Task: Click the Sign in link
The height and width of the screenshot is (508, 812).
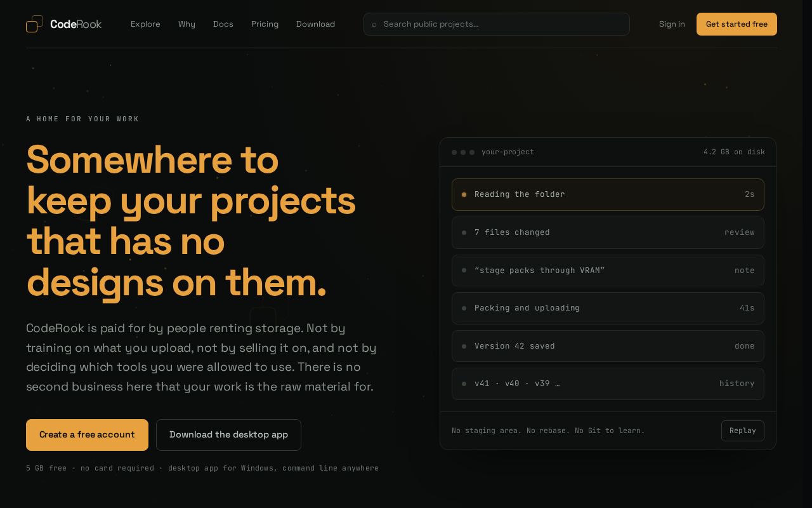Action: point(672,24)
